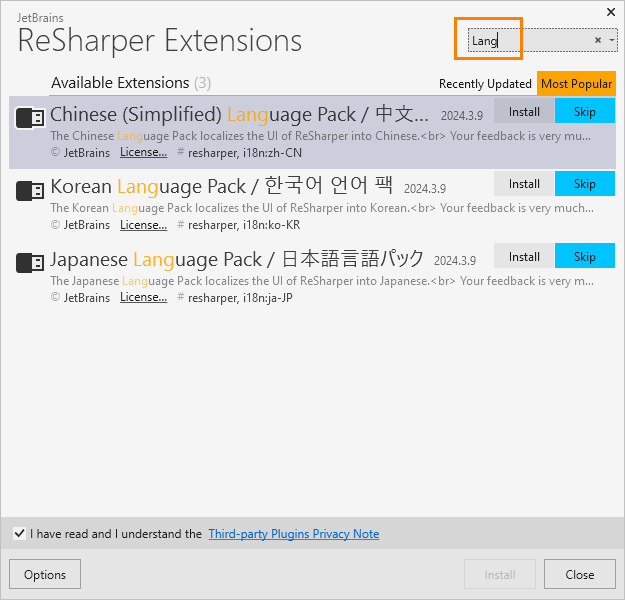Click the Chinese pack description text
Image resolution: width=625 pixels, height=600 pixels.
click(320, 136)
